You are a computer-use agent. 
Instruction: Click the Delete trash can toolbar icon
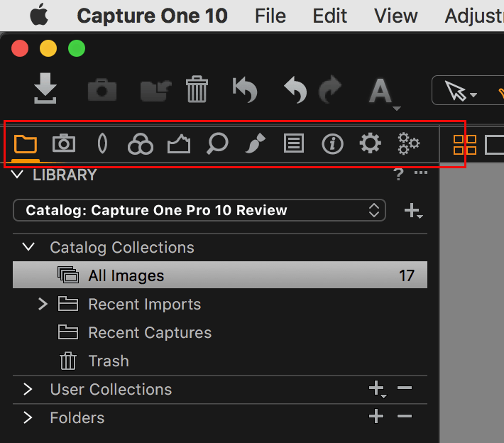tap(197, 89)
